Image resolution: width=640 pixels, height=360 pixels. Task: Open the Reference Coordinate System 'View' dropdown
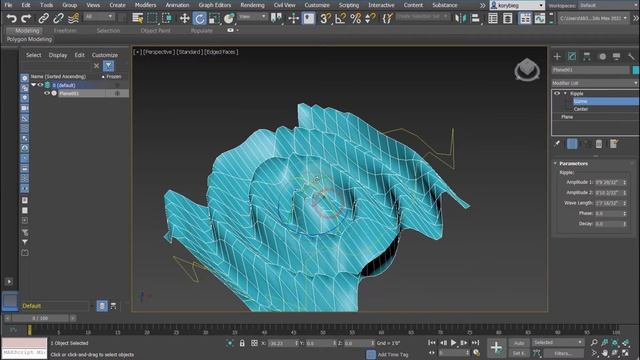click(x=253, y=17)
